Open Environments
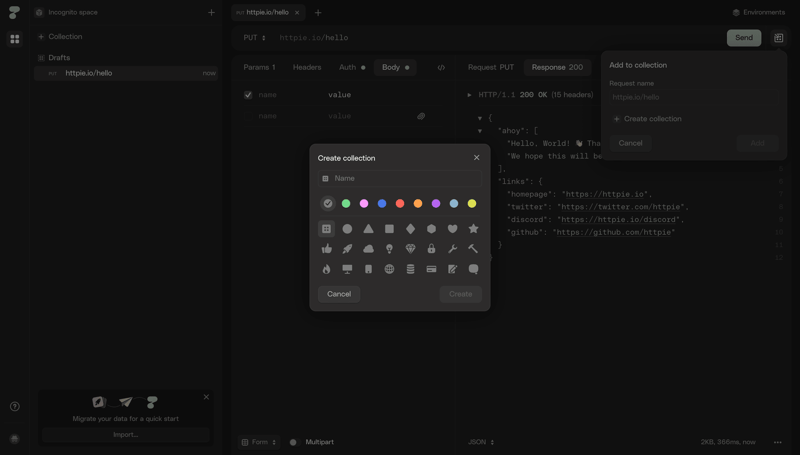800x455 pixels. click(x=759, y=12)
